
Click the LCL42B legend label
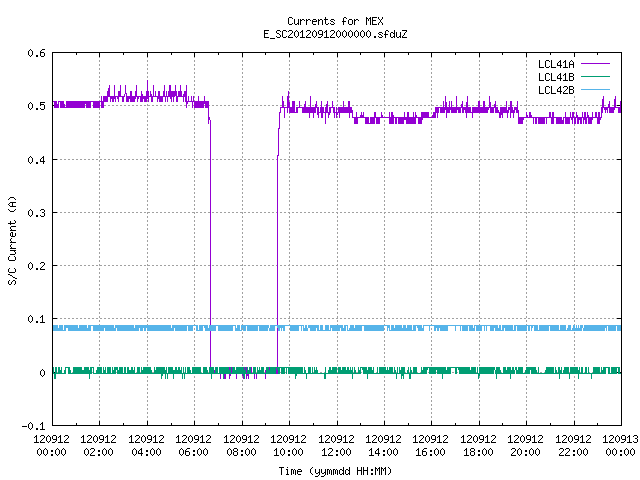tap(556, 90)
